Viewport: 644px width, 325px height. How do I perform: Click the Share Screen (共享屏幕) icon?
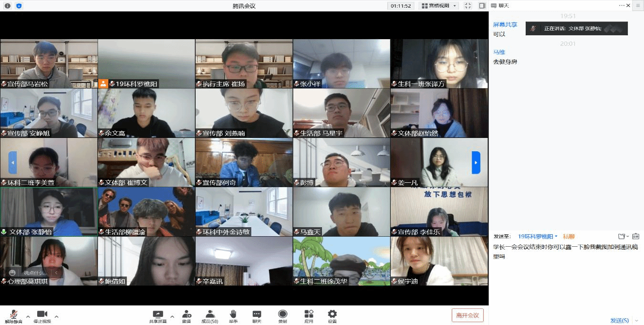[x=158, y=315]
